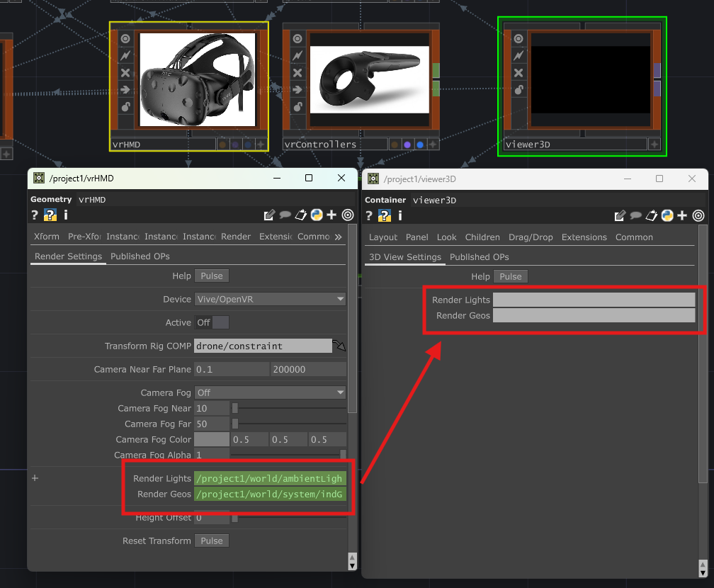Screen dimensions: 714x588
Task: Show operator info icon in viewer3D window
Action: tap(399, 216)
